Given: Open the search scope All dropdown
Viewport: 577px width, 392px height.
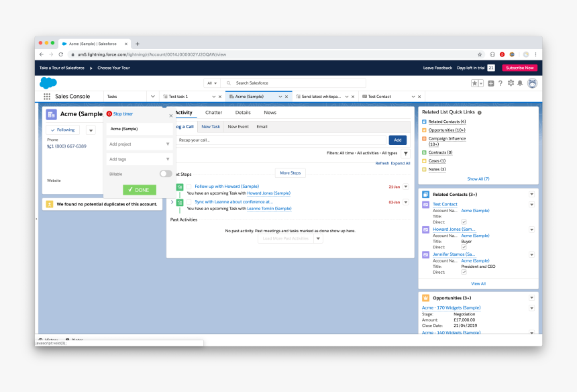Looking at the screenshot, I should pos(212,83).
